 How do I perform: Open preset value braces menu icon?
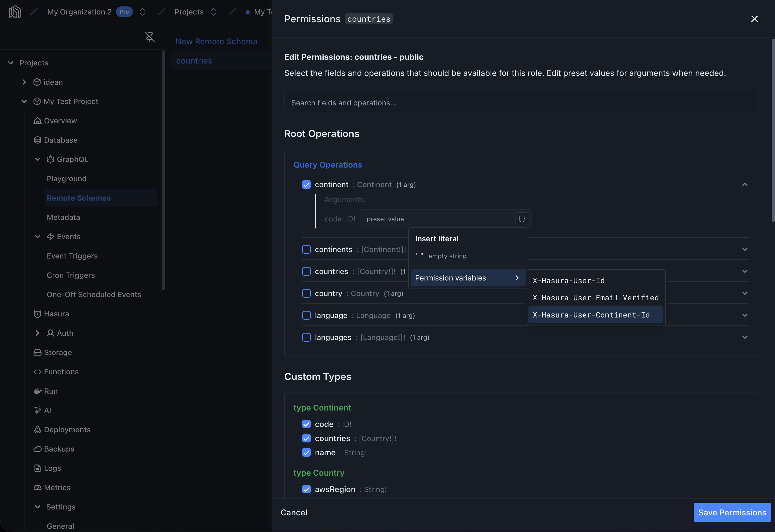click(522, 219)
